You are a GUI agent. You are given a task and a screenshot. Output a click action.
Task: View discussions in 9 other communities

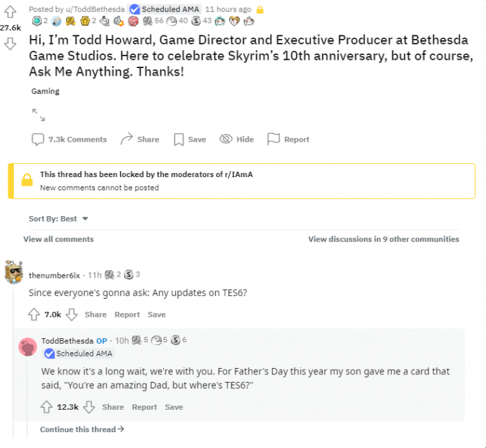tap(383, 239)
